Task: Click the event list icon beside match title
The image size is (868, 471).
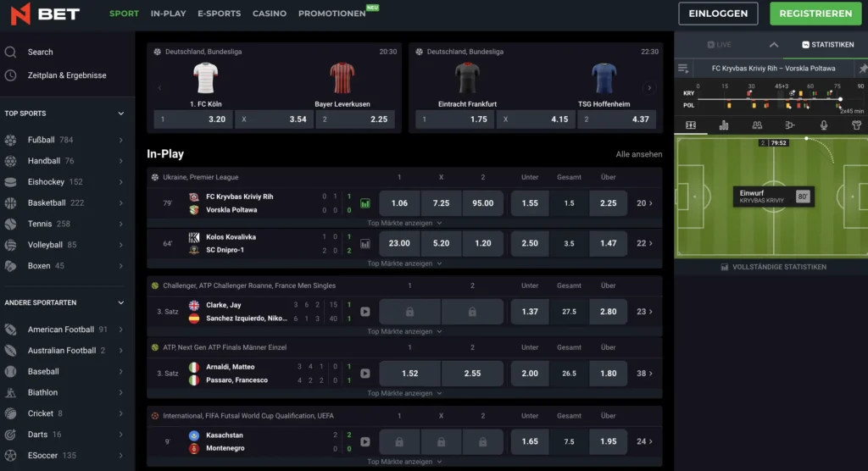Action: [x=683, y=69]
